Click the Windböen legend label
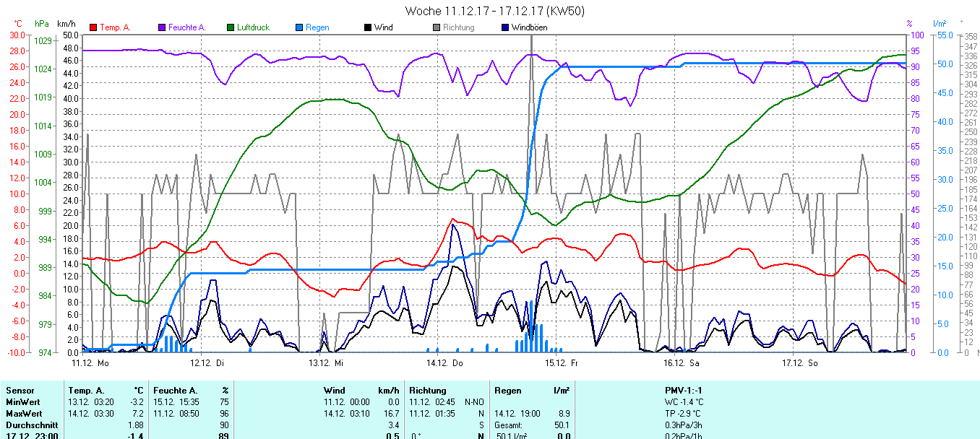Image resolution: width=980 pixels, height=439 pixels. 529,28
